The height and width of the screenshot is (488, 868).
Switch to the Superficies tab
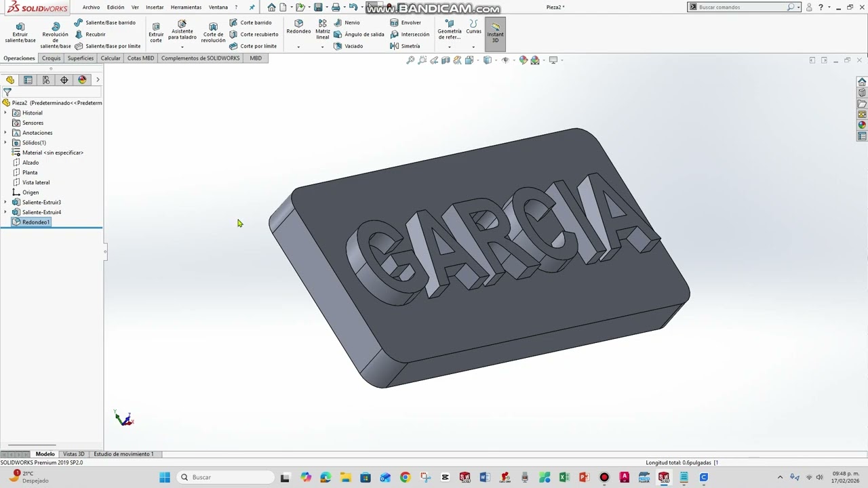[x=81, y=58]
